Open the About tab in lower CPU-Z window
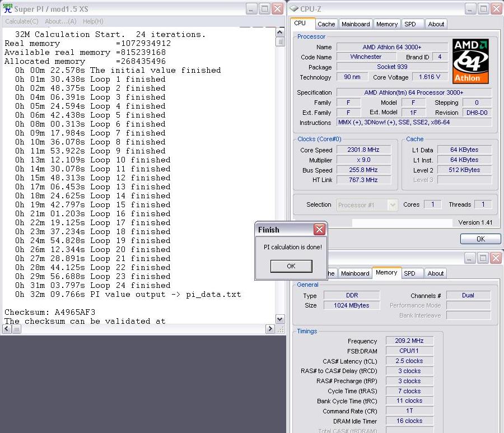This screenshot has height=433, width=504. pyautogui.click(x=436, y=273)
